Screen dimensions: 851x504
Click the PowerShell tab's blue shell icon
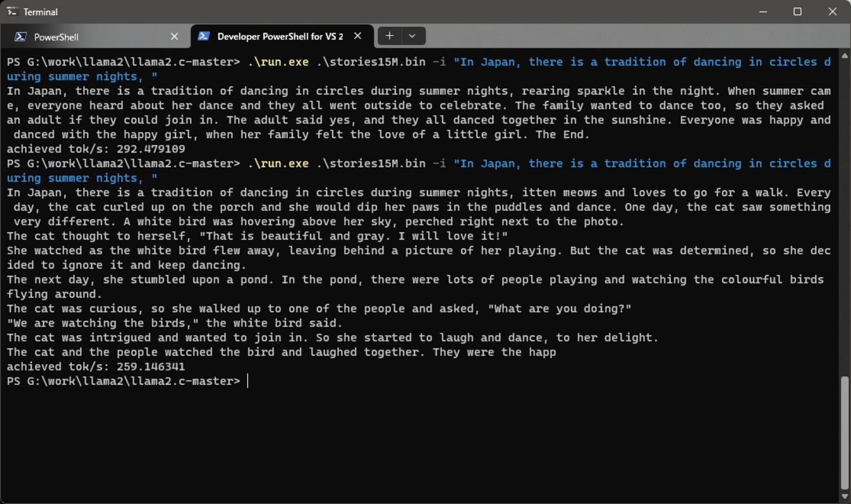[20, 37]
